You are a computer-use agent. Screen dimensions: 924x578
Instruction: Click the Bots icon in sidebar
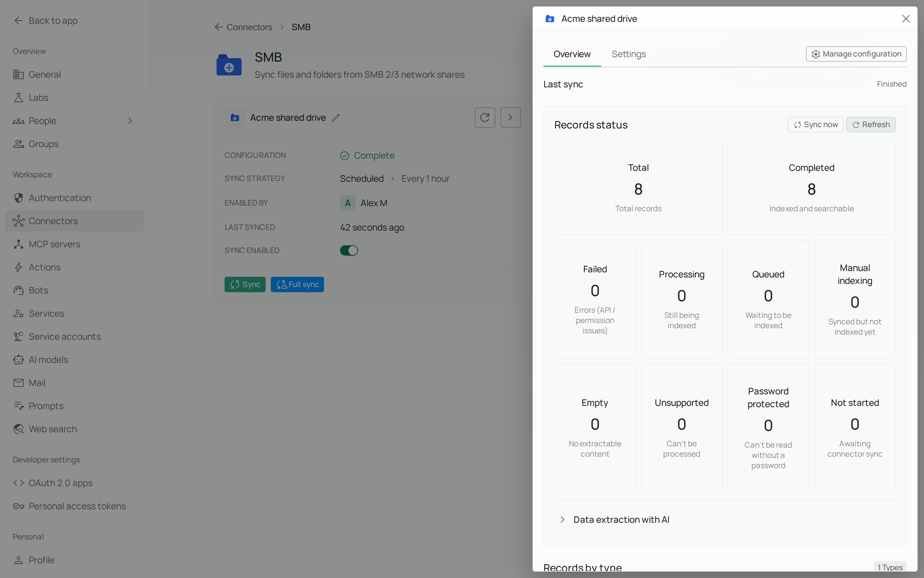coord(18,290)
